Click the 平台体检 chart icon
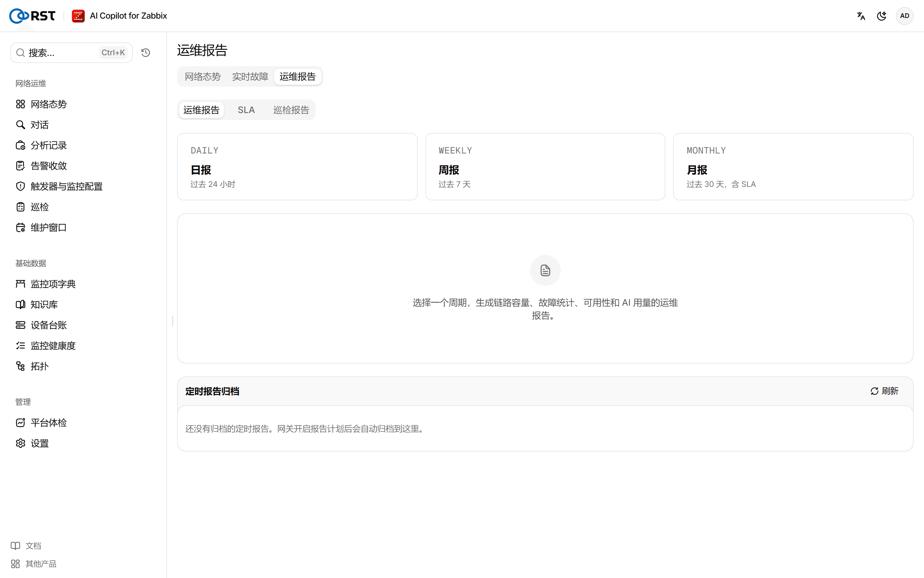The width and height of the screenshot is (924, 578). [21, 422]
